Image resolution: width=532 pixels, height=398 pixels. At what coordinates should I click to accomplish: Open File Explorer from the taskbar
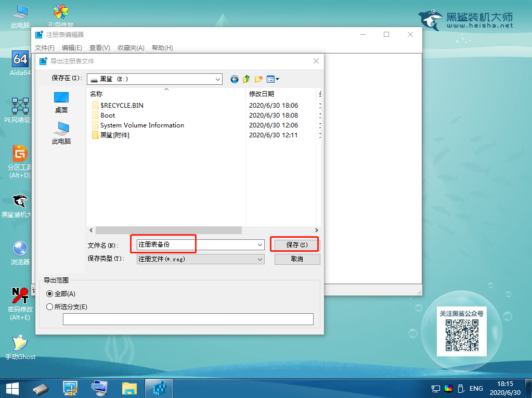pyautogui.click(x=129, y=389)
